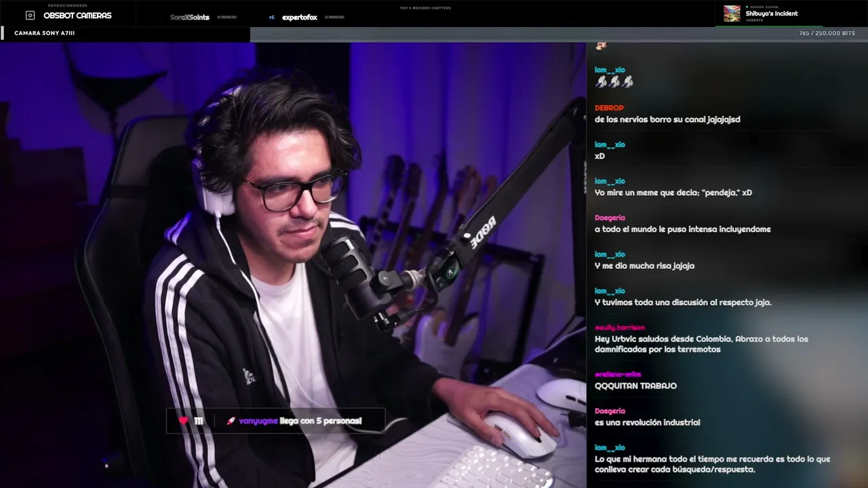The image size is (868, 488).
Task: Click the sully.harrison username in chat
Action: (620, 327)
